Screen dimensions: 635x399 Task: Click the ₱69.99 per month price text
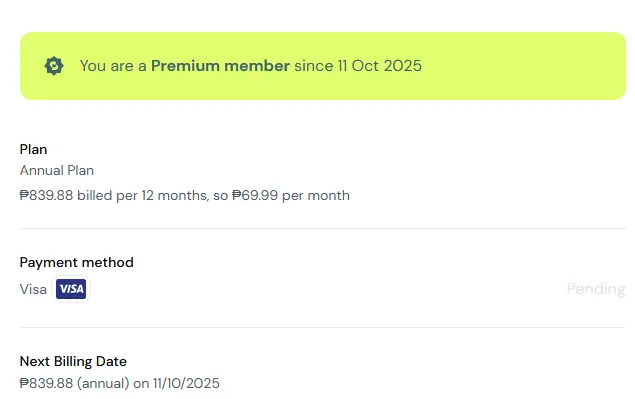click(x=291, y=196)
